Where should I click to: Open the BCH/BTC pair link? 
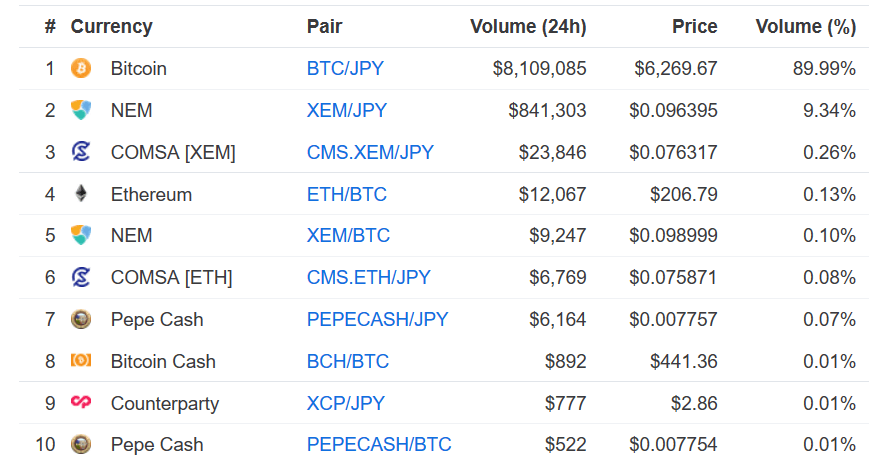click(x=348, y=361)
